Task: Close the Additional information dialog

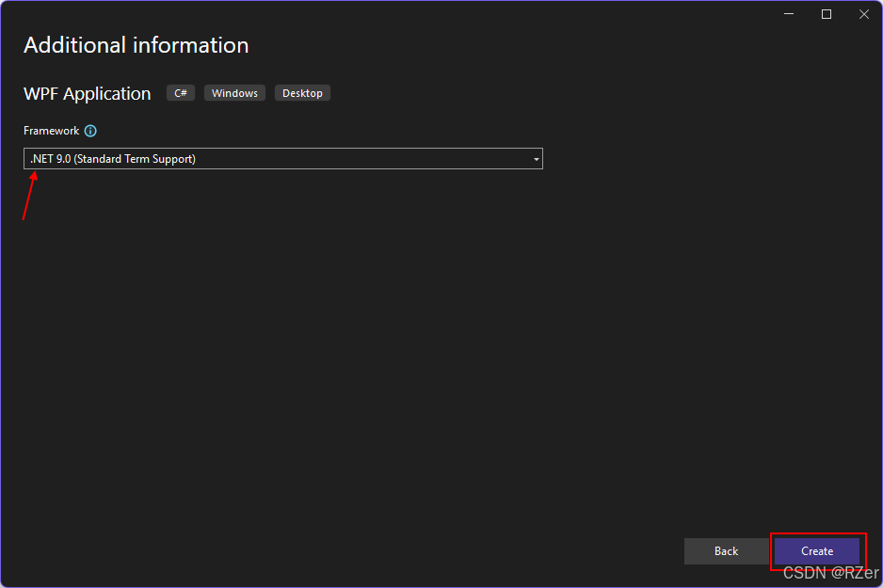Action: coord(863,14)
